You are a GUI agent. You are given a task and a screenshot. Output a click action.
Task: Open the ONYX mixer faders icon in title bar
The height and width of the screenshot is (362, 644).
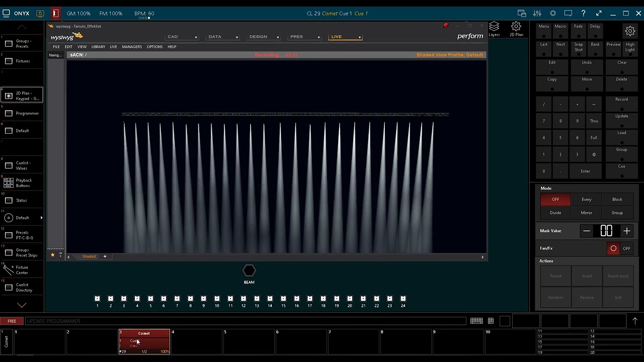click(x=537, y=14)
